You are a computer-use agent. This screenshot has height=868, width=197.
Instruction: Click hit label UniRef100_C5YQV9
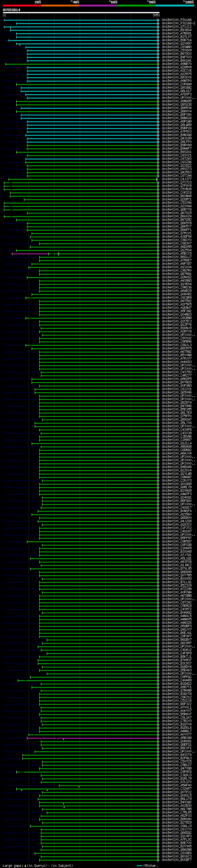(x=176, y=50)
